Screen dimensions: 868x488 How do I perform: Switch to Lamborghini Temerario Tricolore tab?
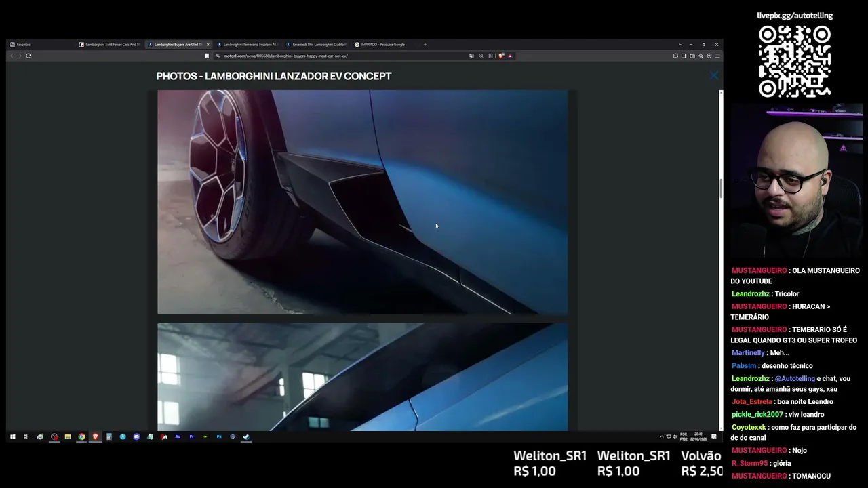[250, 45]
